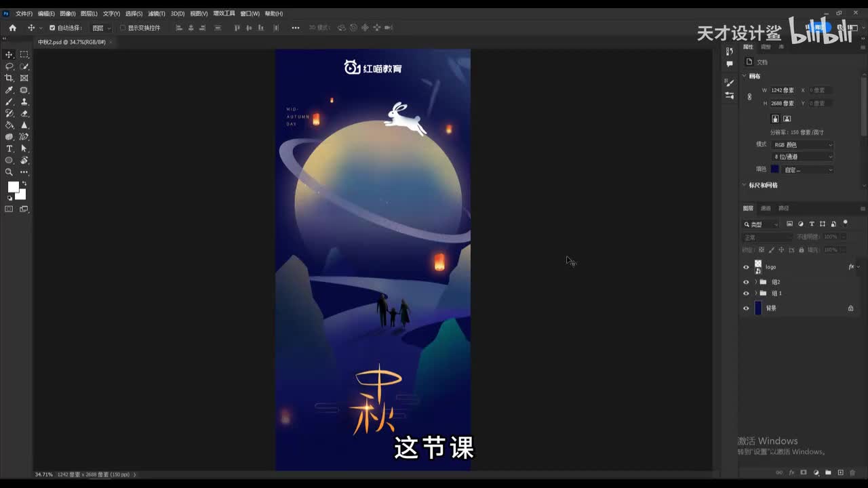This screenshot has width=868, height=488.
Task: Collapse the 画布 section in Properties
Action: (745, 76)
